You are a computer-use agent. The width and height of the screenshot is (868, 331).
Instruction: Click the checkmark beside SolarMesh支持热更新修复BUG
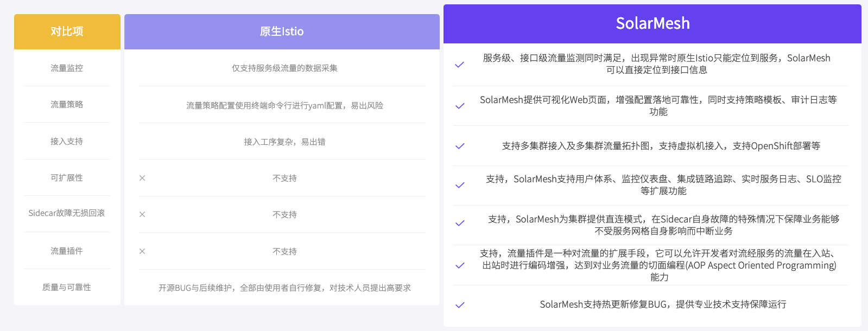[460, 305]
